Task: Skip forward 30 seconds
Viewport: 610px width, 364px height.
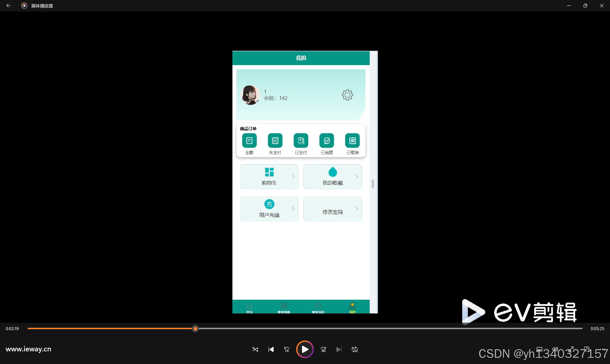Action: click(323, 349)
